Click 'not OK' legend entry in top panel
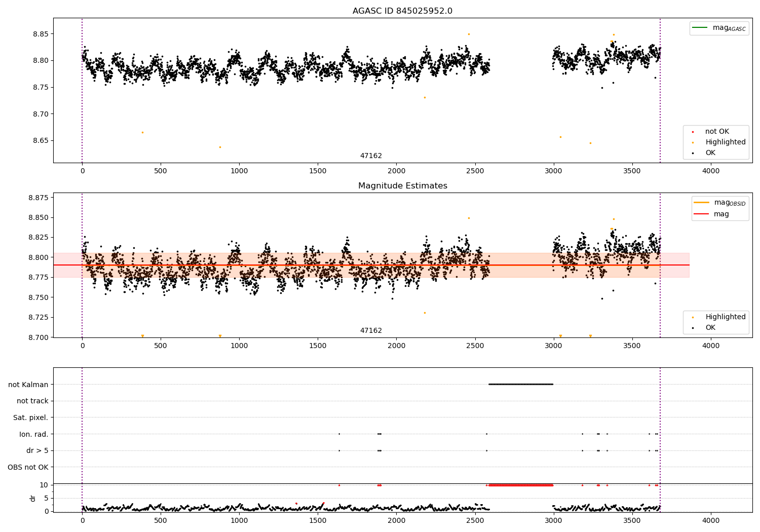 (717, 132)
